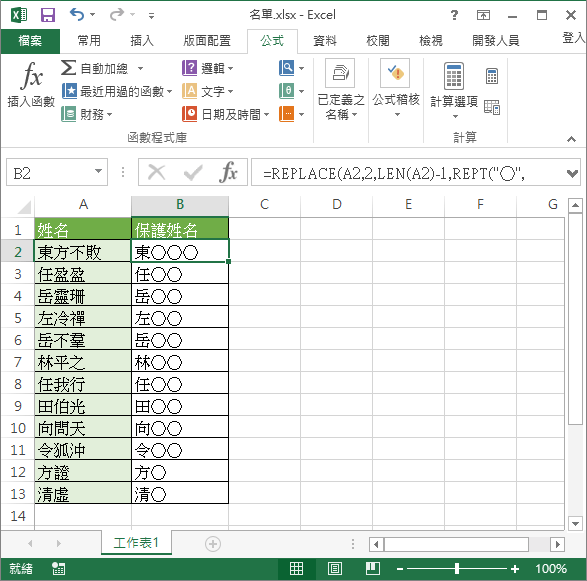The image size is (587, 581).
Task: Open More Functions orange icon
Action: pos(287,114)
